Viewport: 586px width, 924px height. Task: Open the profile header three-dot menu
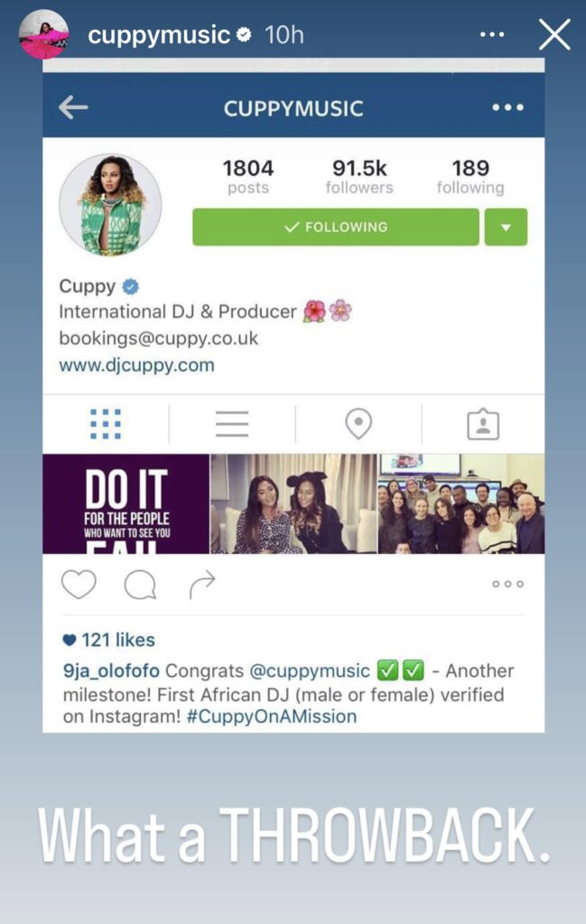click(x=507, y=107)
